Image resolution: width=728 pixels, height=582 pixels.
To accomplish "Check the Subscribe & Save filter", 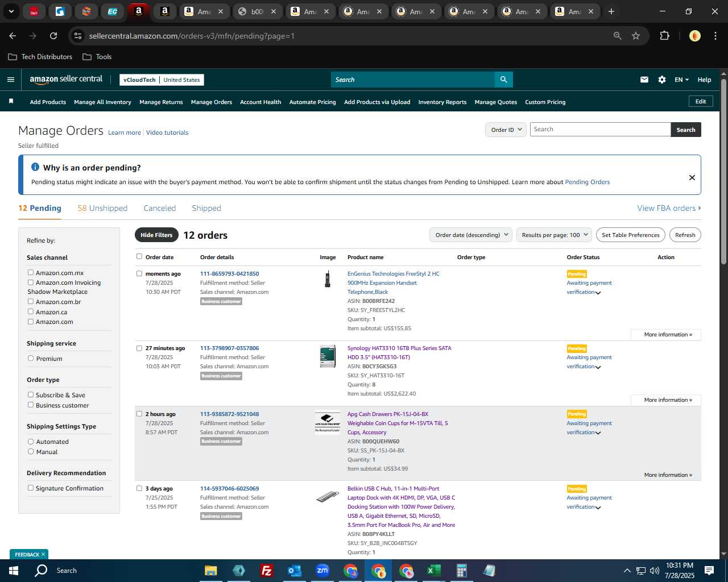I will pos(31,395).
